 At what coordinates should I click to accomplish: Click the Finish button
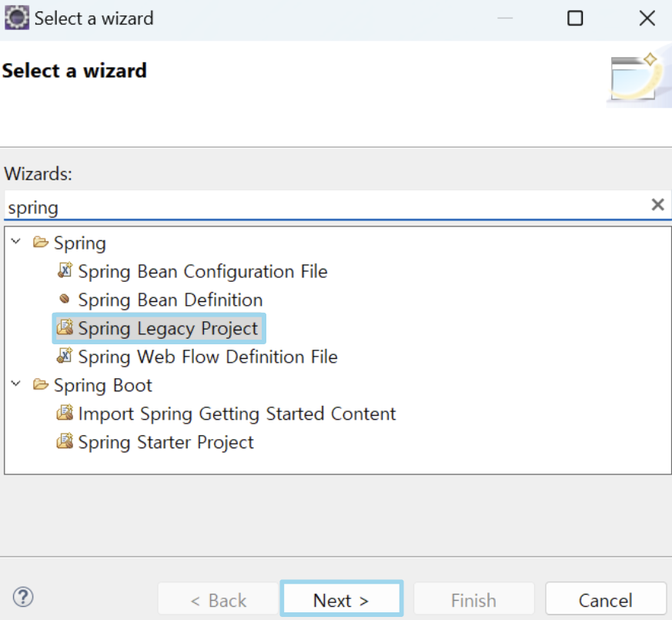click(x=473, y=598)
